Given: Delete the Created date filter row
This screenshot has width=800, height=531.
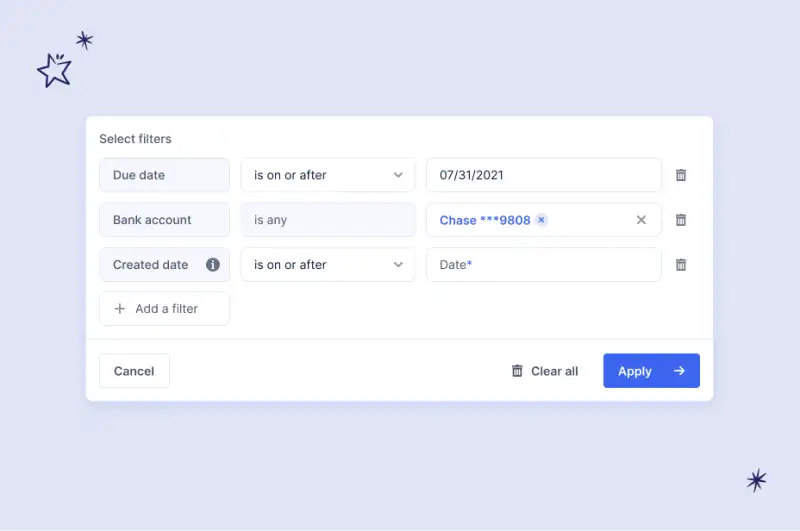Looking at the screenshot, I should 681,265.
